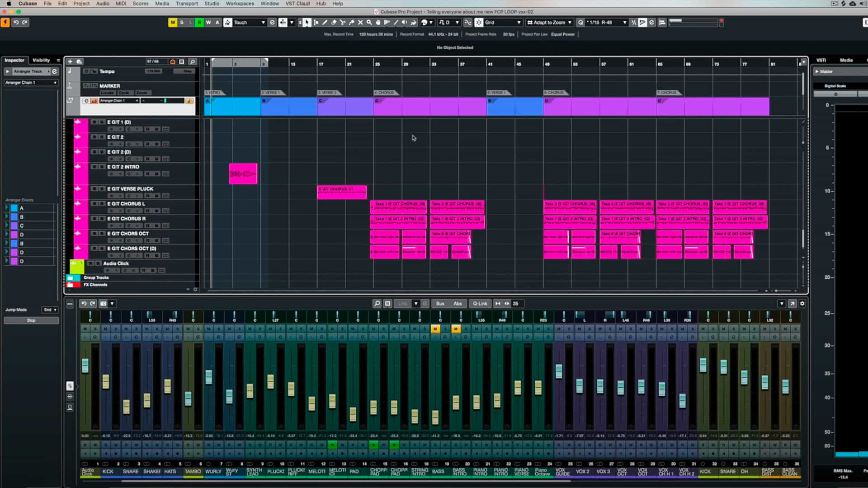This screenshot has width=868, height=488.
Task: Open mixer search magnifier icon
Action: [377, 304]
